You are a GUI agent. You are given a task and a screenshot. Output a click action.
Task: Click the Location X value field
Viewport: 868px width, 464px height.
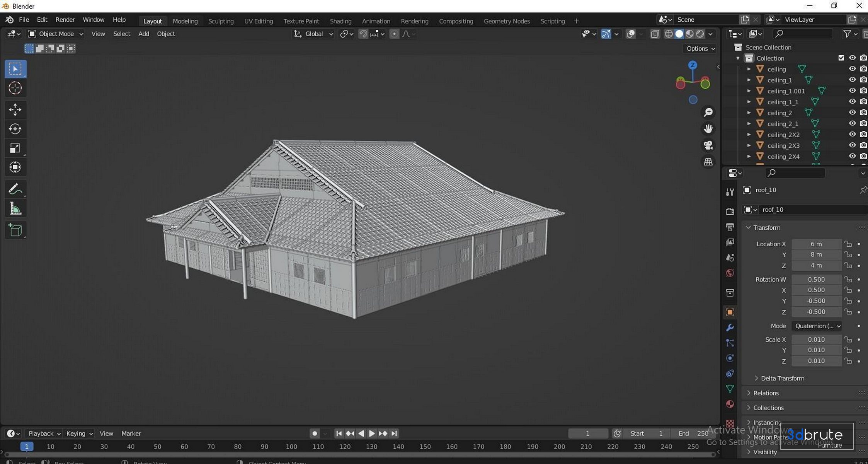pos(816,244)
